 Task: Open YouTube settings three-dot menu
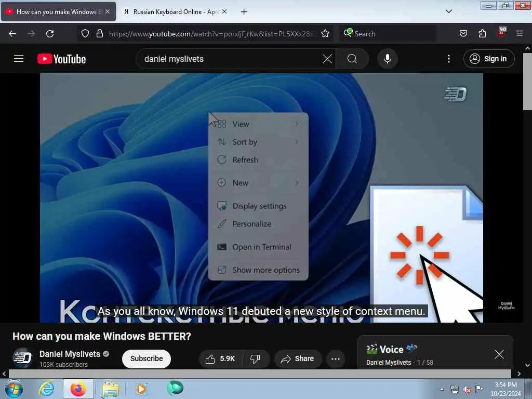(449, 59)
